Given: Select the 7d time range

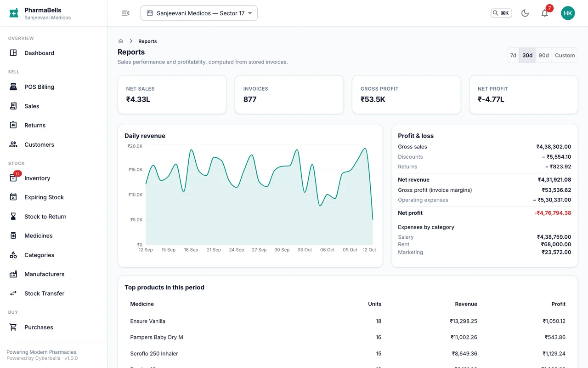Looking at the screenshot, I should [x=513, y=55].
